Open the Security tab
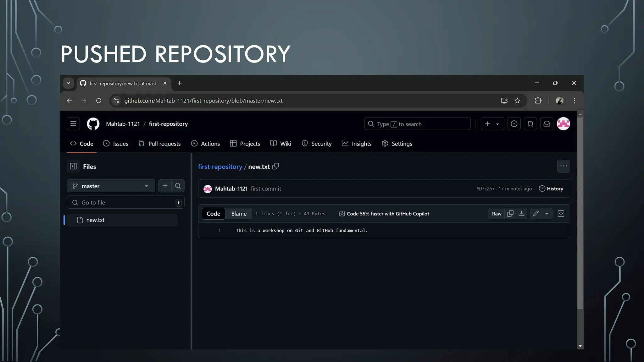 [x=317, y=144]
